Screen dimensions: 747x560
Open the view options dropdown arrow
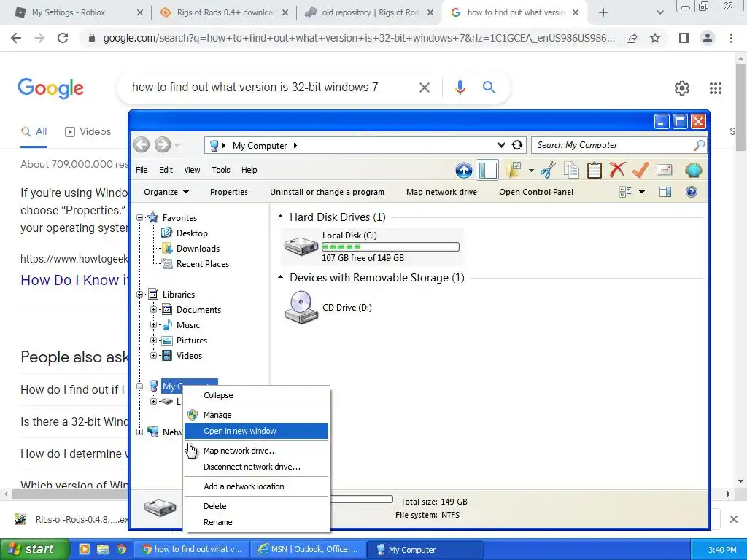click(x=642, y=192)
